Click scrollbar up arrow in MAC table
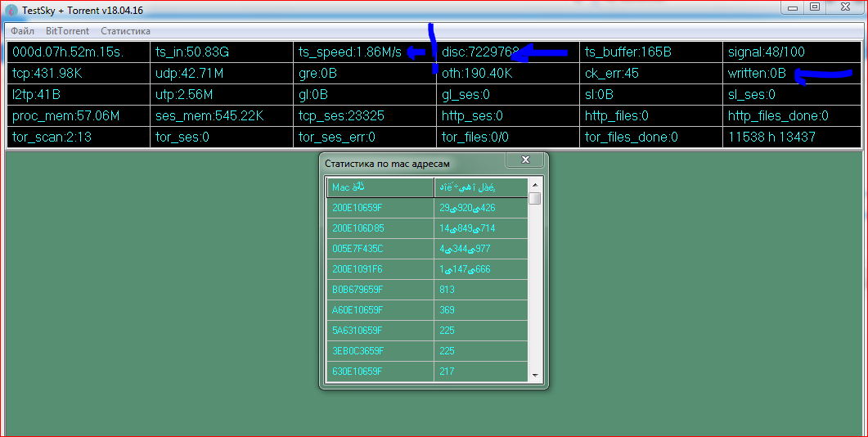868x437 pixels. pos(534,185)
